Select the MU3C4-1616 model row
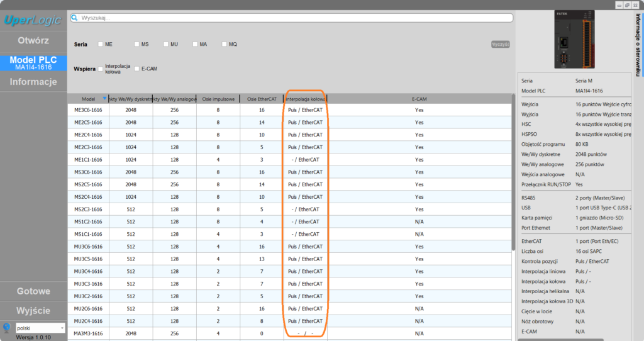 289,272
